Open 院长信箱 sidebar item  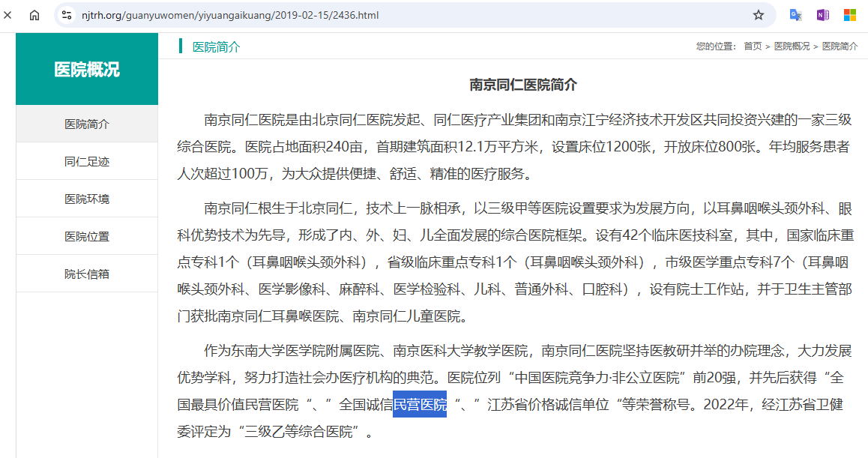tap(87, 274)
